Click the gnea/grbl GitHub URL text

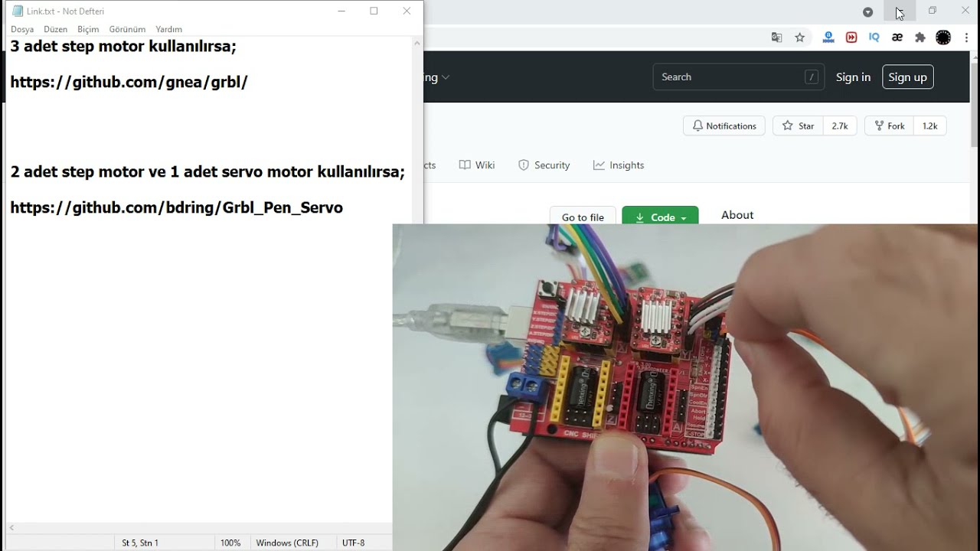tap(129, 82)
